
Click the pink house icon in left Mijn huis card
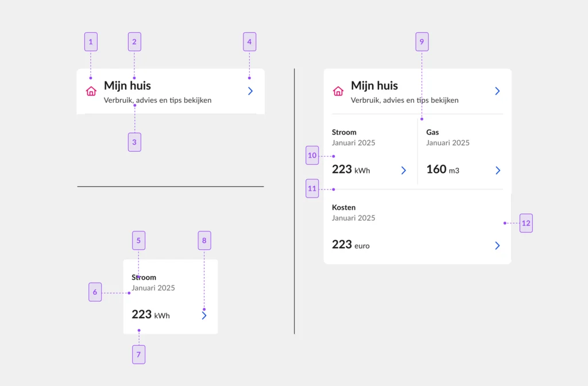91,91
